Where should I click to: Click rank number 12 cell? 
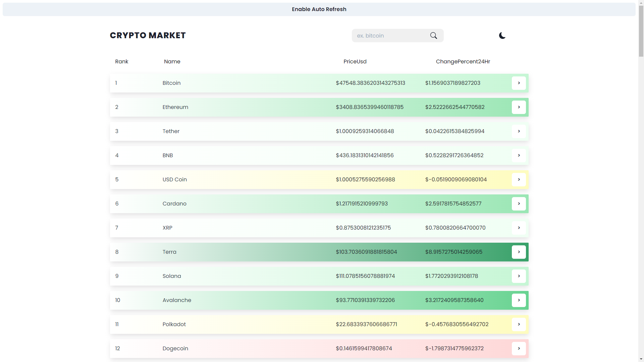coord(117,349)
